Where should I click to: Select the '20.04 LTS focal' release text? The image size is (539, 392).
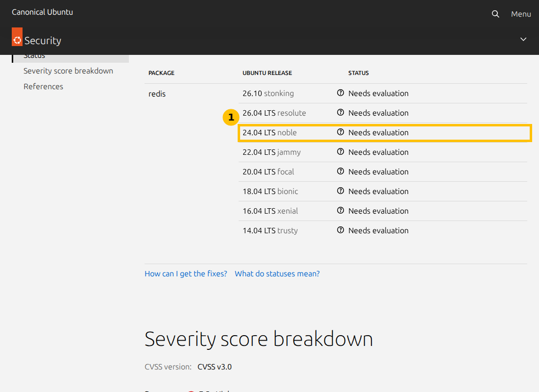pos(269,172)
